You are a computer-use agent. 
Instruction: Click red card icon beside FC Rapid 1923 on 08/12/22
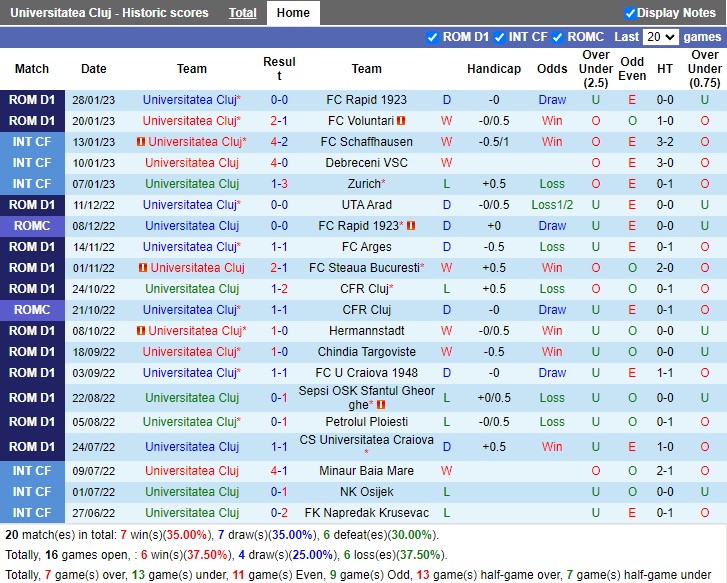(x=411, y=226)
